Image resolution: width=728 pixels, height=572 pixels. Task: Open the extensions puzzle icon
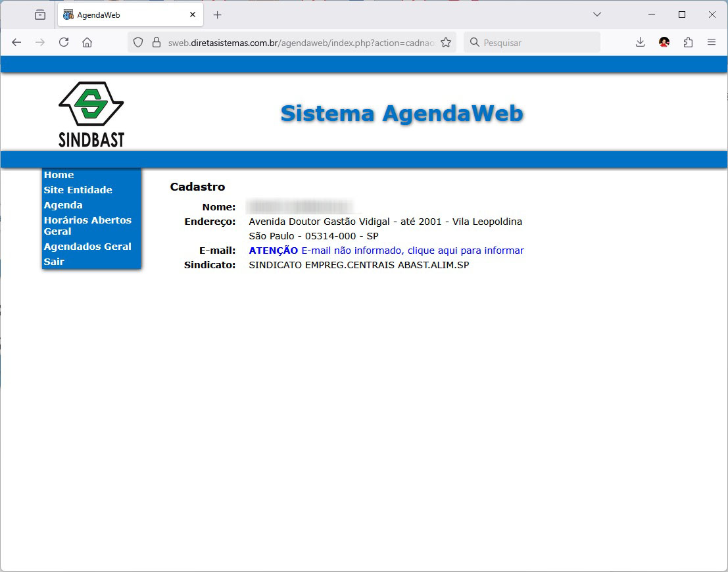688,42
